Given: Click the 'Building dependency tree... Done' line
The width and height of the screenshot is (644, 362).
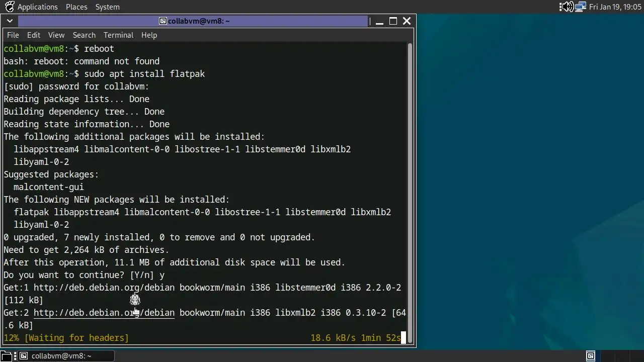Looking at the screenshot, I should pos(84,112).
